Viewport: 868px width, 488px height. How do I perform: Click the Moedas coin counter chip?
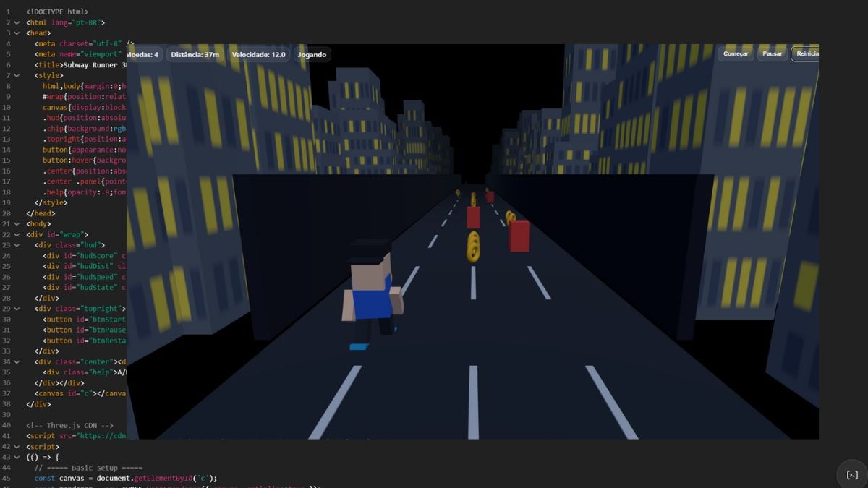coord(143,54)
